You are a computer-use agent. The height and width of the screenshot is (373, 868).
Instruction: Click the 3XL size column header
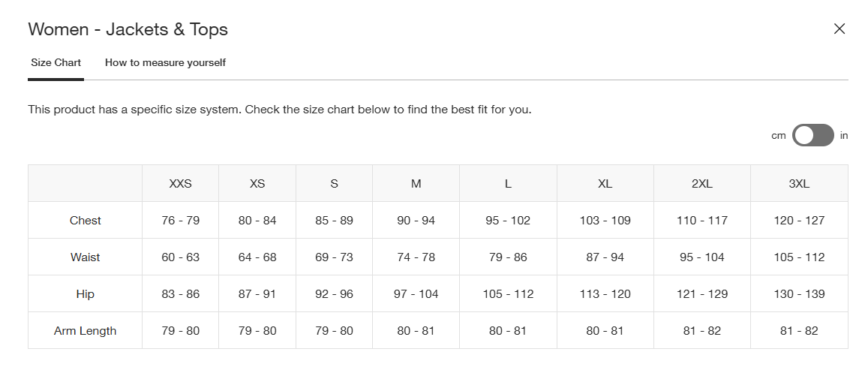coord(799,184)
